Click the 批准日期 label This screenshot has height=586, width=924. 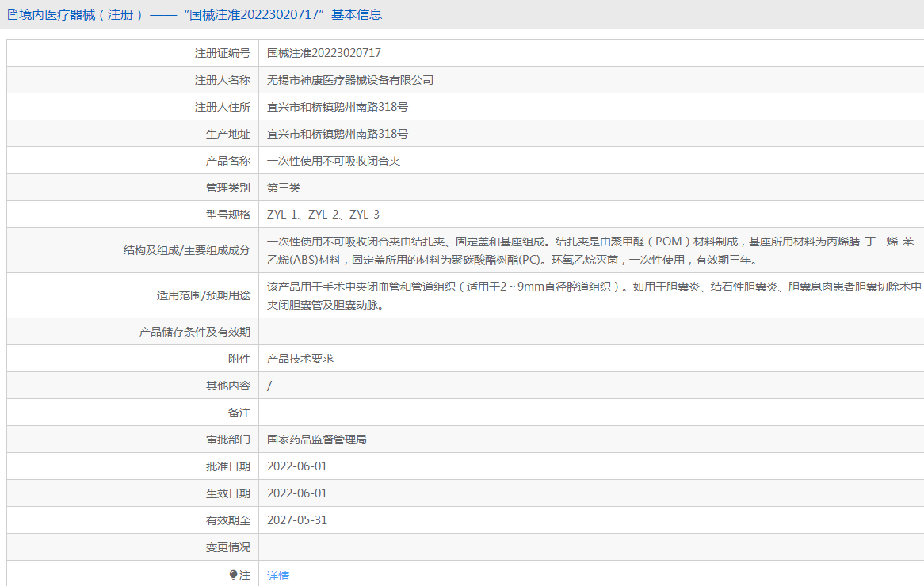pos(228,467)
